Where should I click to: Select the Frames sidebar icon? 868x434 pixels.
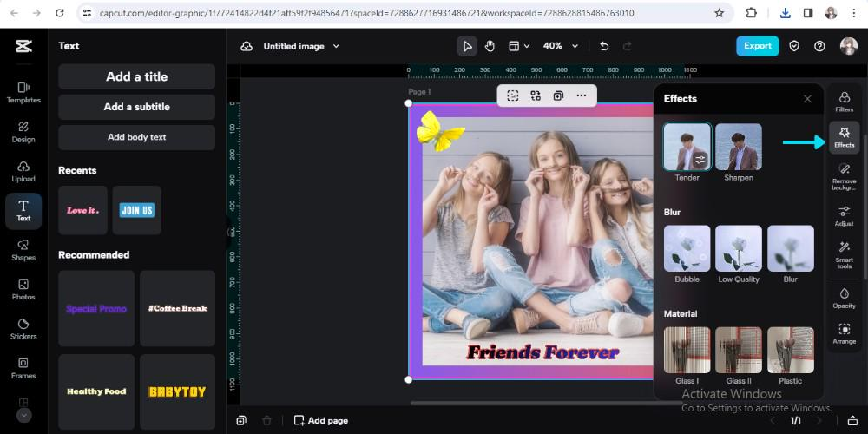click(23, 367)
